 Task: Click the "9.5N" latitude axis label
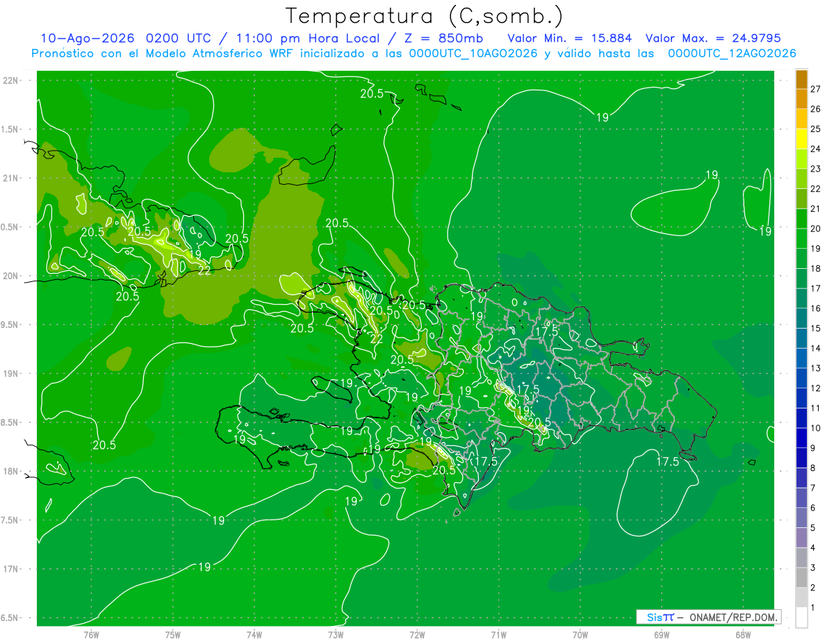[x=10, y=324]
